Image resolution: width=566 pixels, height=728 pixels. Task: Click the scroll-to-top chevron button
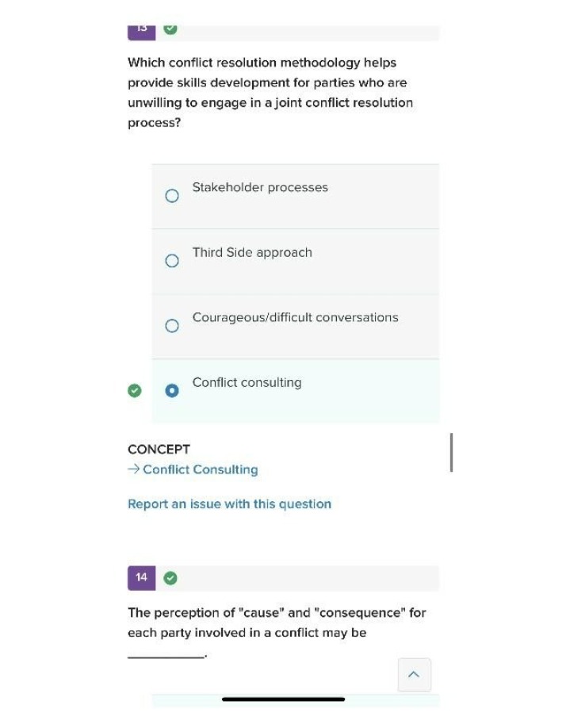(x=414, y=674)
